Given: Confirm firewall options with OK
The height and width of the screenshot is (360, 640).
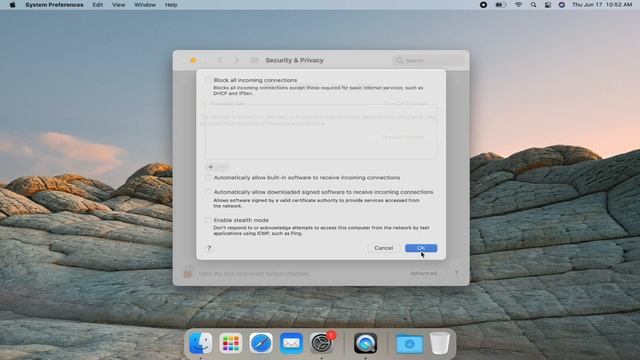Looking at the screenshot, I should click(x=421, y=248).
